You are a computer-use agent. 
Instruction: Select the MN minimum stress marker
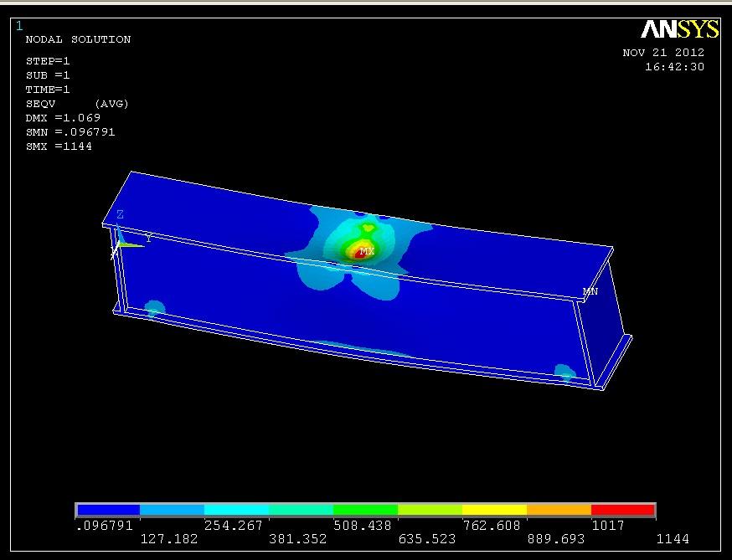pos(590,291)
